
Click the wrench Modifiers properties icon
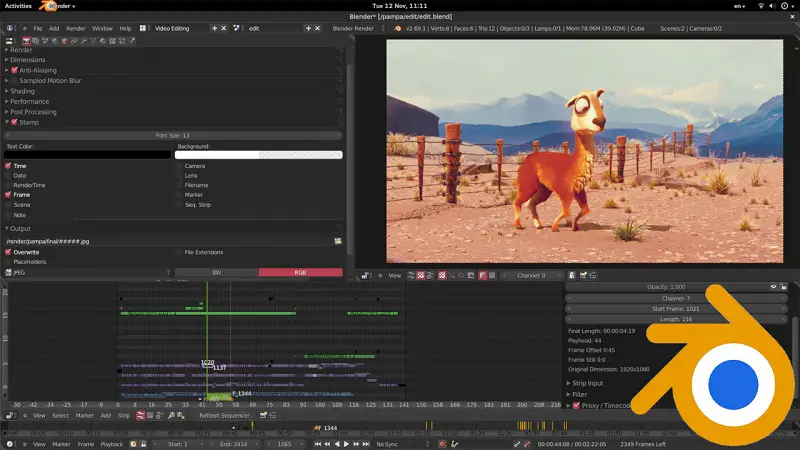coord(84,39)
